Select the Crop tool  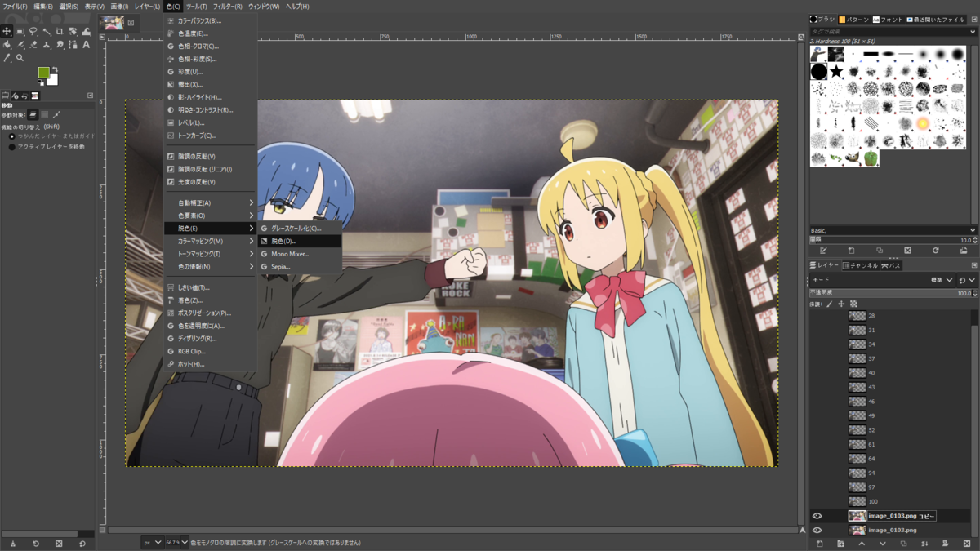pyautogui.click(x=60, y=31)
